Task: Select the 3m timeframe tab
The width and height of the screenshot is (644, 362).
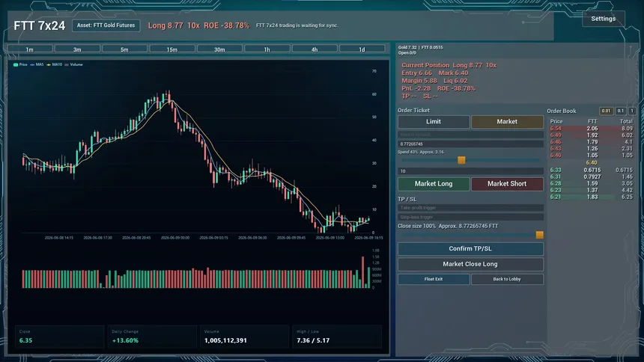Action: click(x=77, y=49)
